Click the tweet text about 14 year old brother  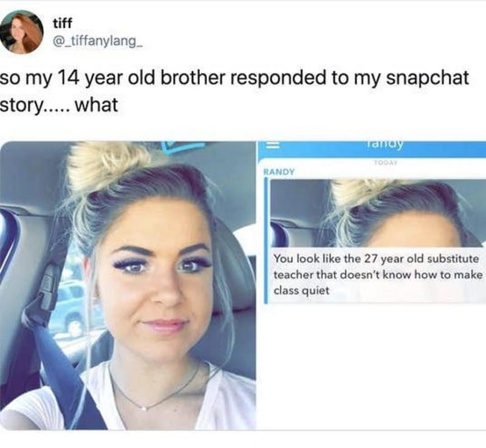tap(234, 91)
